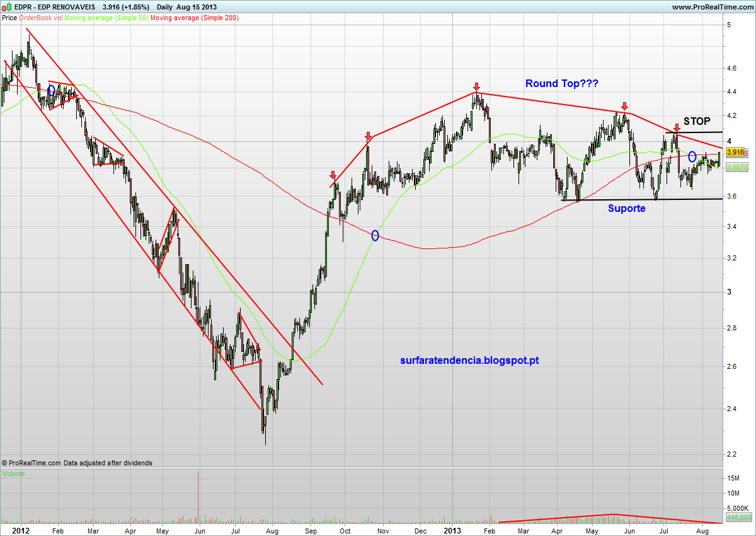Click the yellow 3.916 current price tag
Screen dimensions: 756x536
click(x=736, y=152)
